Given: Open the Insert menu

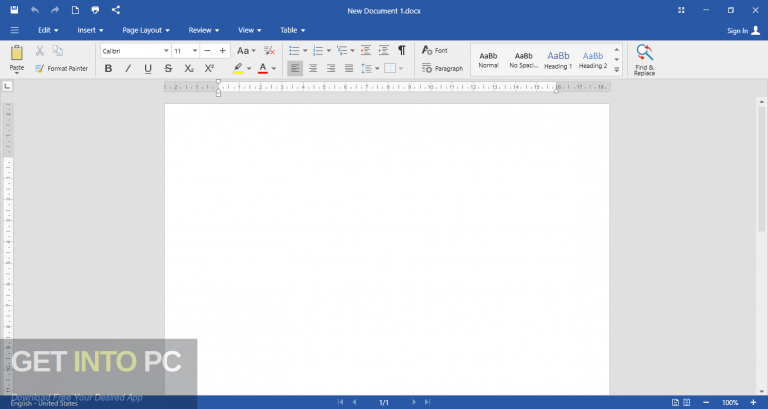Looking at the screenshot, I should [x=91, y=30].
